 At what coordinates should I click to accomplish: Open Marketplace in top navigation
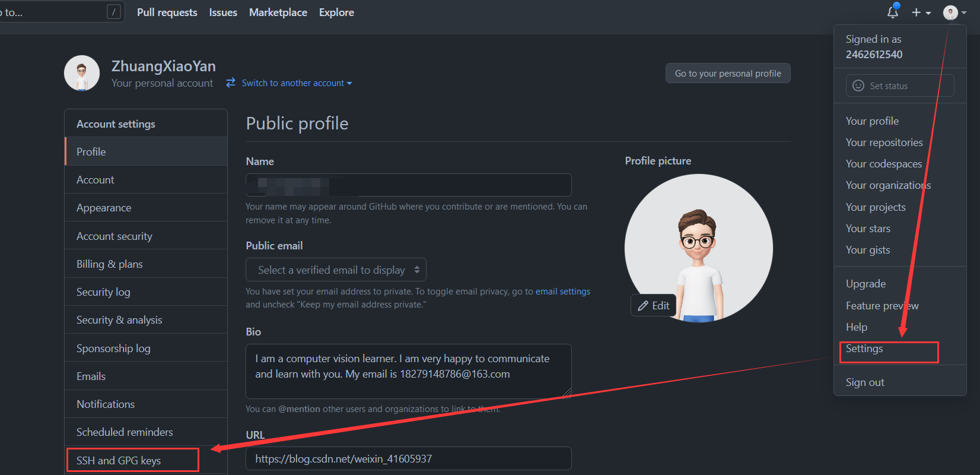(x=278, y=12)
